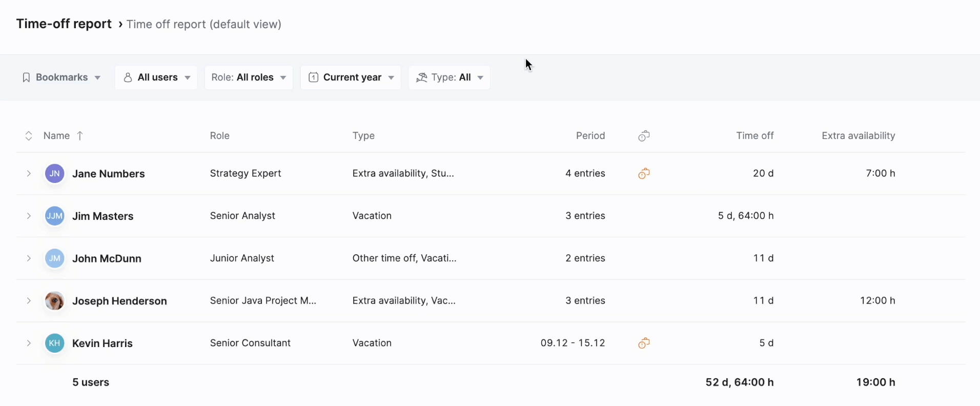Sort by the Time off column header
Viewport: 980px width, 406px height.
(755, 136)
